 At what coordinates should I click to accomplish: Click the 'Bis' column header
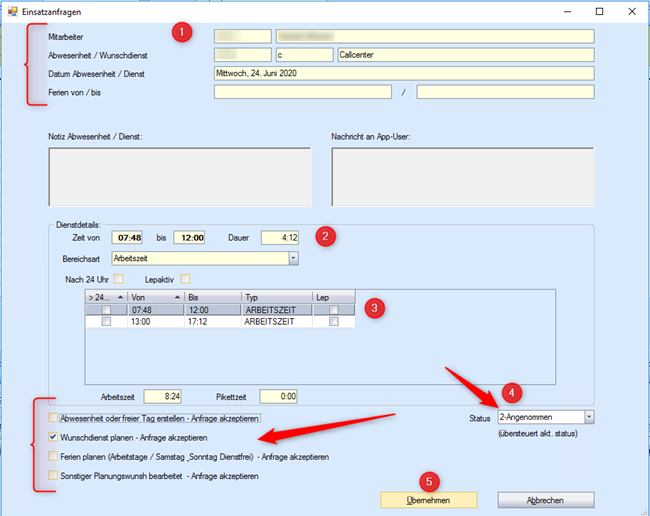point(212,297)
